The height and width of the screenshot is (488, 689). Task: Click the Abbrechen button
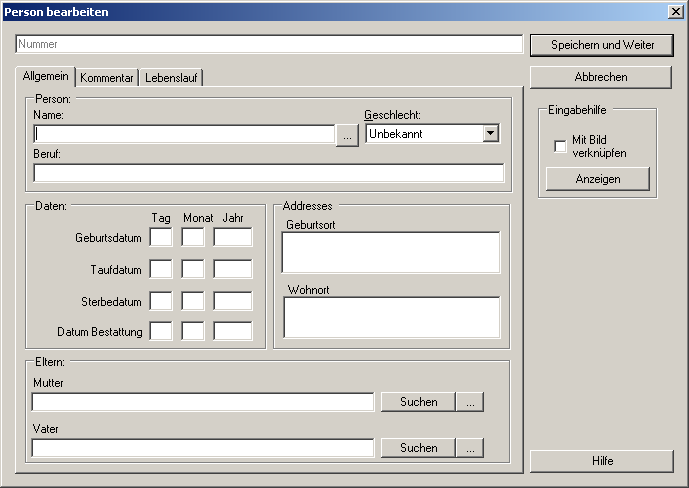pos(601,77)
